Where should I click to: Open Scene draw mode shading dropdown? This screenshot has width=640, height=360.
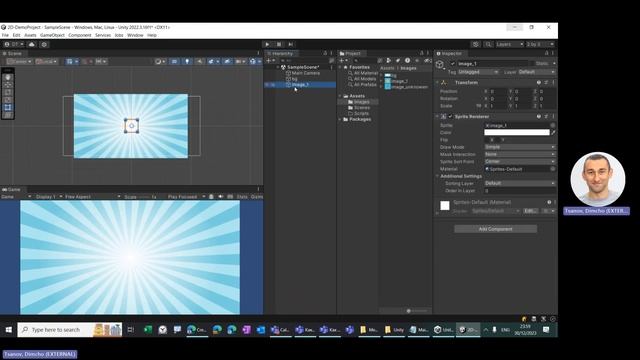[160, 61]
